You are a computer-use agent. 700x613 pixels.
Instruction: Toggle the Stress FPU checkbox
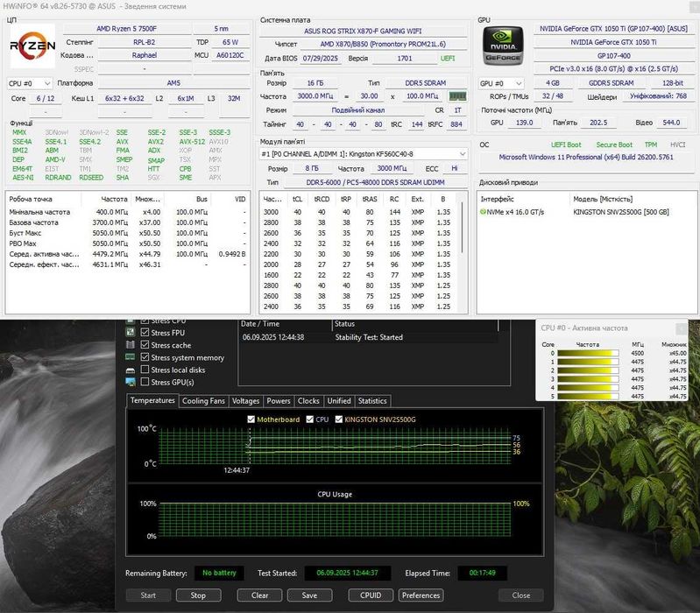(145, 333)
